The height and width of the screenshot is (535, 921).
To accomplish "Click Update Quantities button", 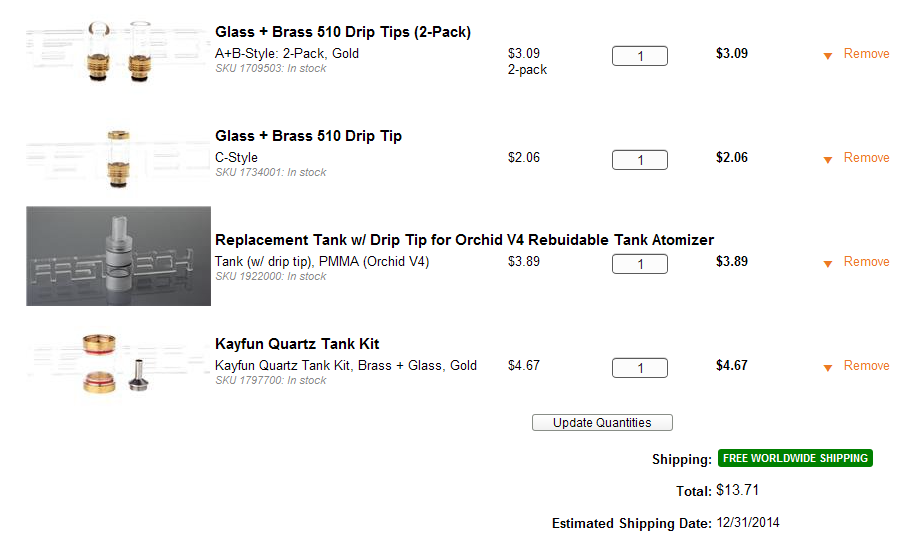I will [602, 423].
